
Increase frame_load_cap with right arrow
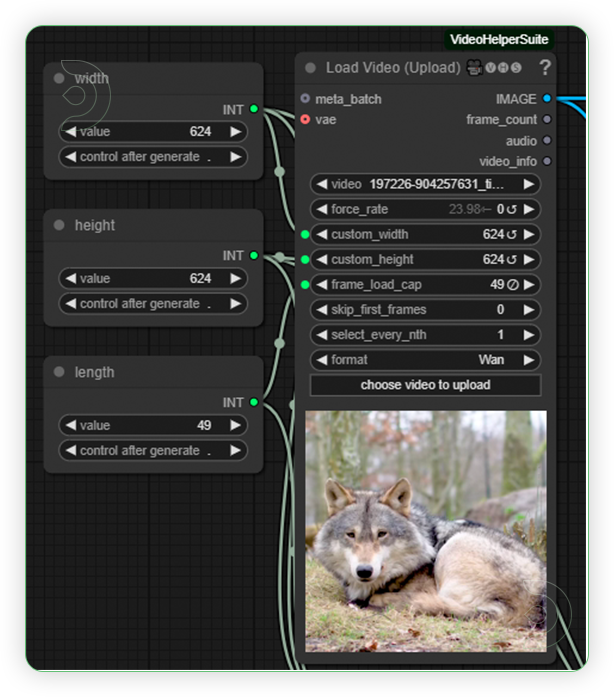click(529, 284)
